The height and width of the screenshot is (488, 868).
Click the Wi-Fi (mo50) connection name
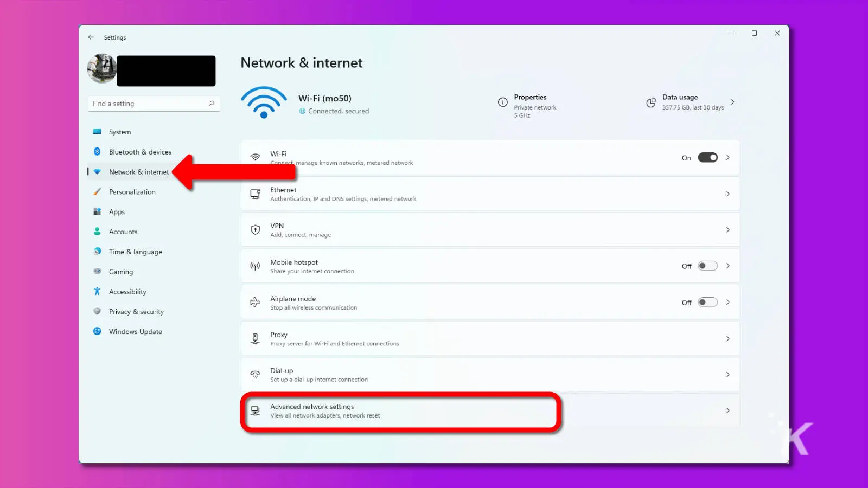[325, 98]
